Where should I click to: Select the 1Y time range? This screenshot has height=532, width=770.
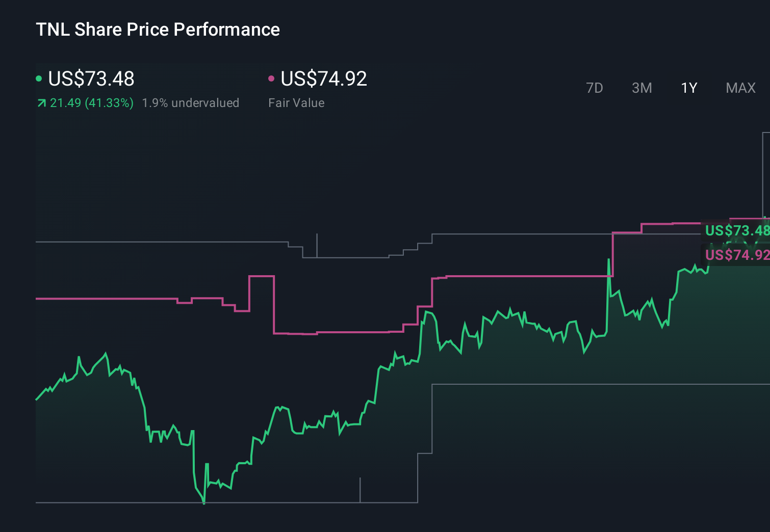click(x=689, y=88)
